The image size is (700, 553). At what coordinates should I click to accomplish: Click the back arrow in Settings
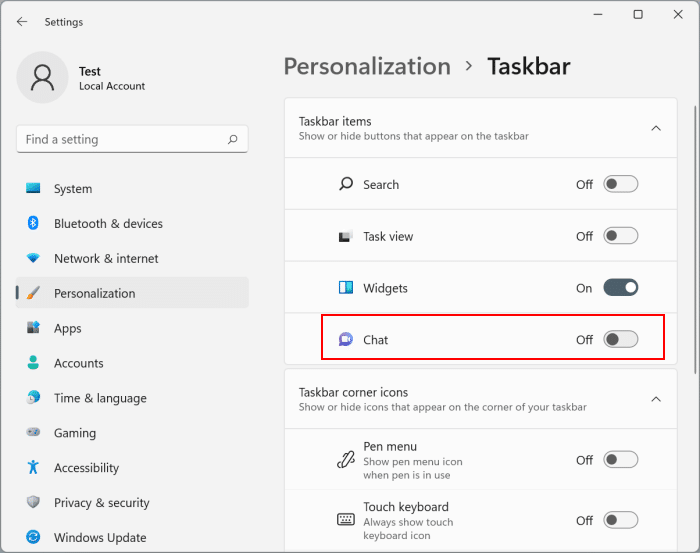point(21,22)
